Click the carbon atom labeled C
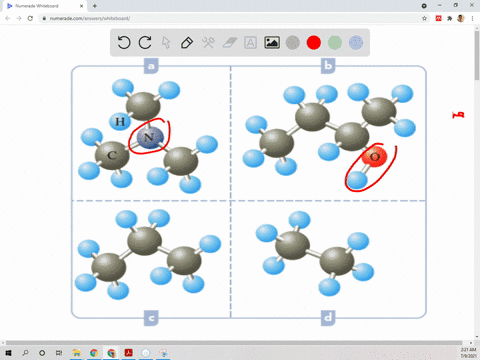The image size is (480, 360). pos(112,155)
